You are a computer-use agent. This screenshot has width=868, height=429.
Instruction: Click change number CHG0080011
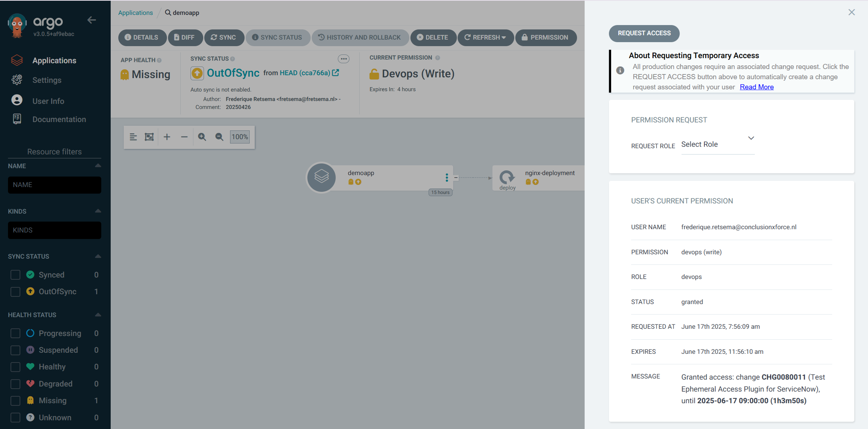[783, 377]
